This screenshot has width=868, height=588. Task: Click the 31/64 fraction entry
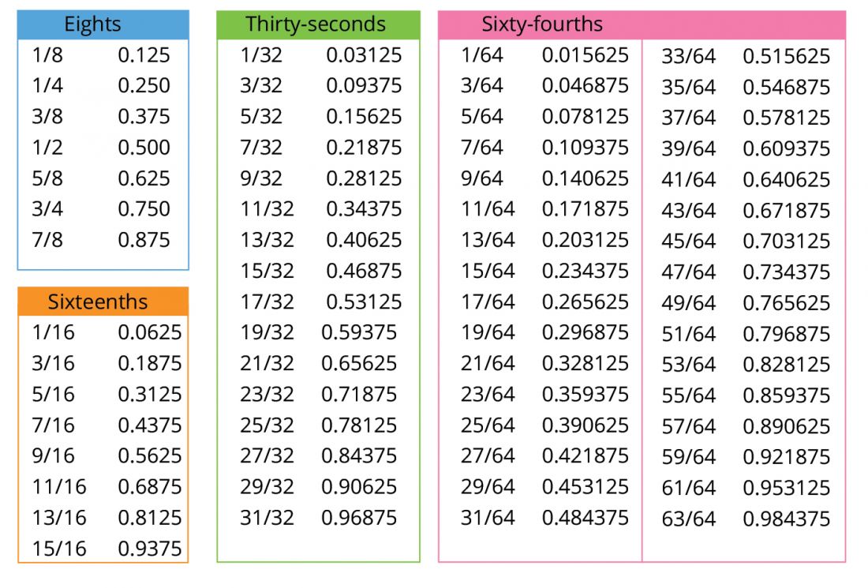(488, 518)
